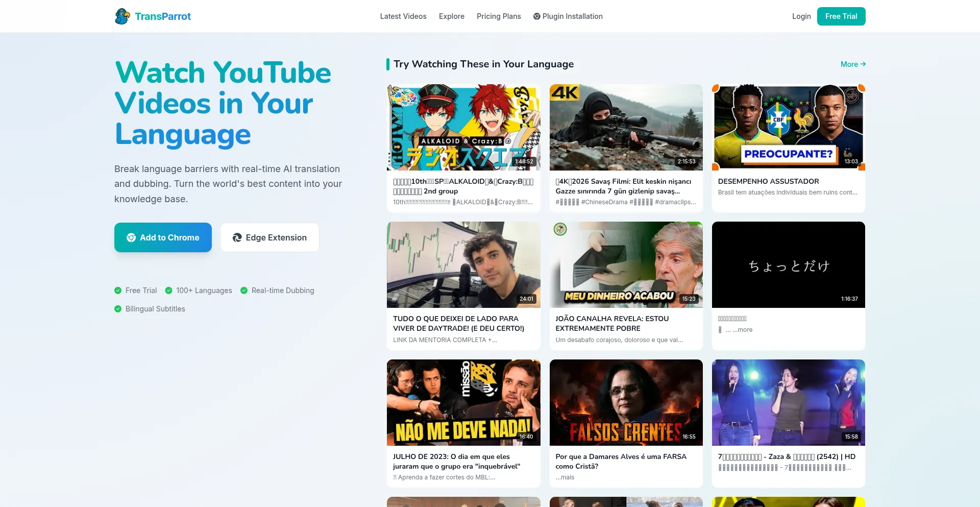The width and height of the screenshot is (980, 507).
Task: Click the Edge icon in Edge Extension
Action: pyautogui.click(x=237, y=237)
